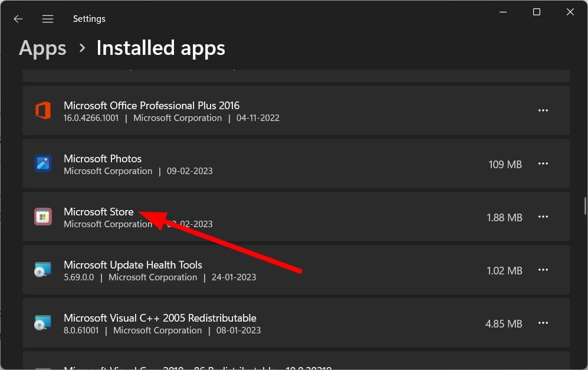Open the hamburger navigation menu
588x370 pixels.
tap(48, 19)
